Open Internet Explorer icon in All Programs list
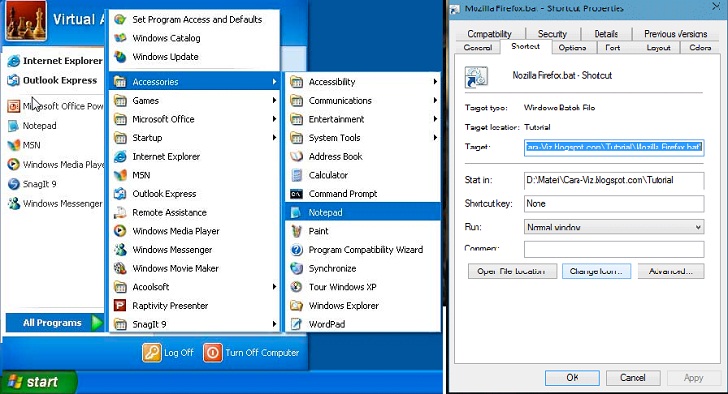This screenshot has width=728, height=394. coord(120,156)
